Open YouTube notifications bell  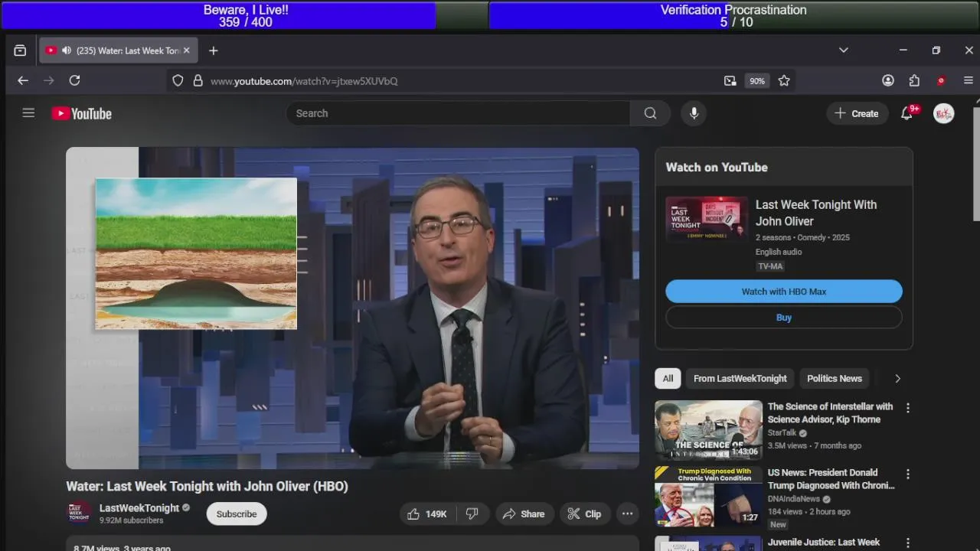coord(906,113)
